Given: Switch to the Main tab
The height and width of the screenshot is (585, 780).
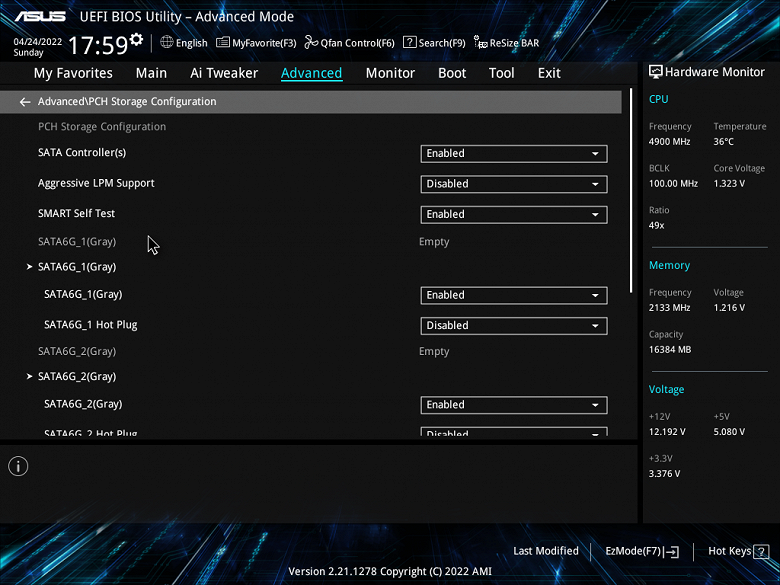Looking at the screenshot, I should click(151, 73).
